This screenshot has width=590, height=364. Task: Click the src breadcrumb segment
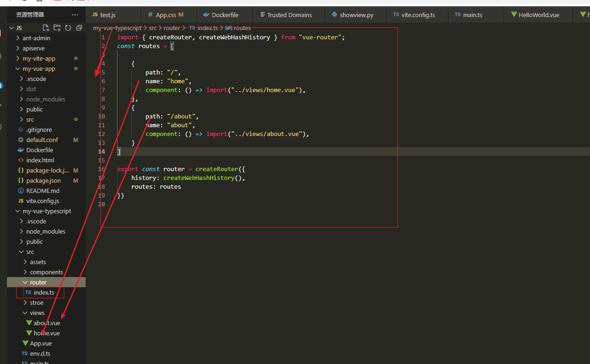[x=152, y=28]
